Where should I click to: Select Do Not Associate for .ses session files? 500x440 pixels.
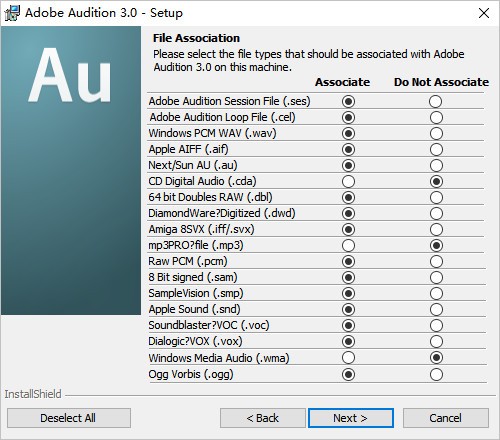pos(435,101)
